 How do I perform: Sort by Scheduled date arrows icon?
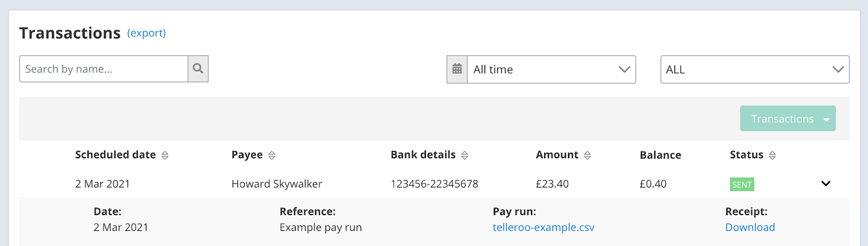165,156
